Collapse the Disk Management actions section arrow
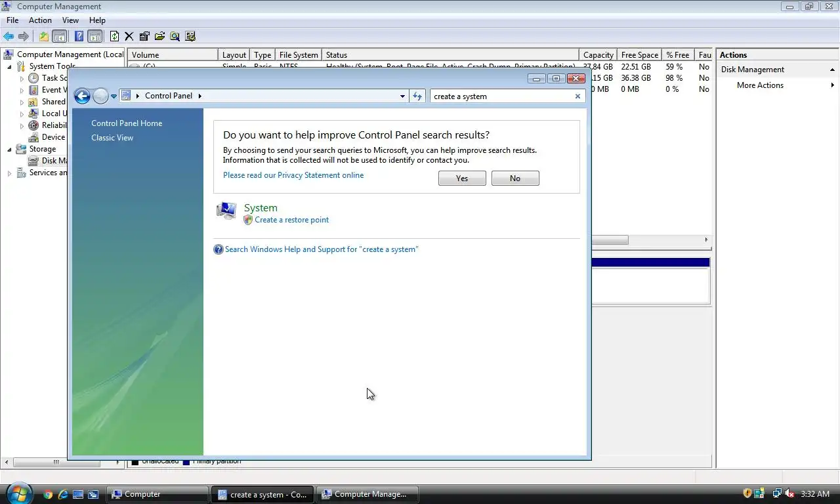 (832, 70)
